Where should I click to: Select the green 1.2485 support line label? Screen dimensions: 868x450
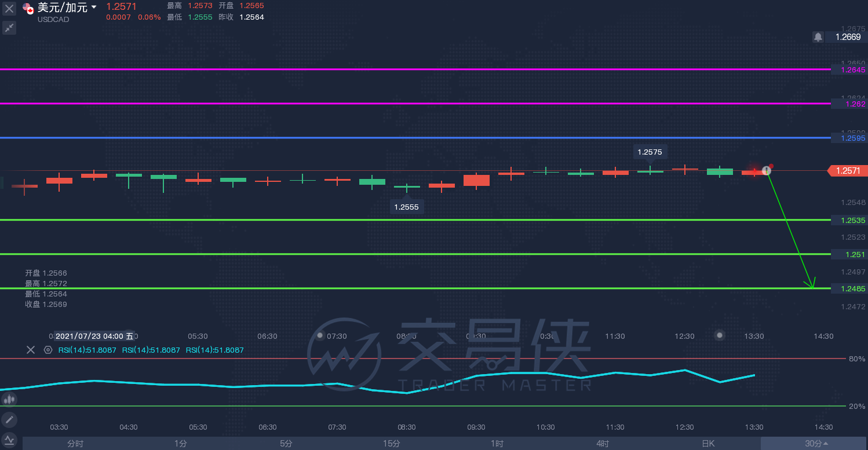point(849,288)
